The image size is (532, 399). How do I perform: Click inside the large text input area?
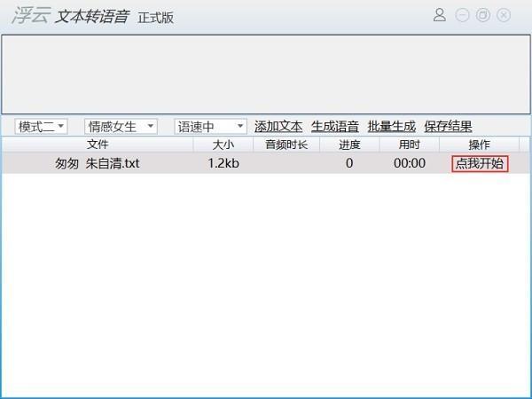(x=266, y=74)
